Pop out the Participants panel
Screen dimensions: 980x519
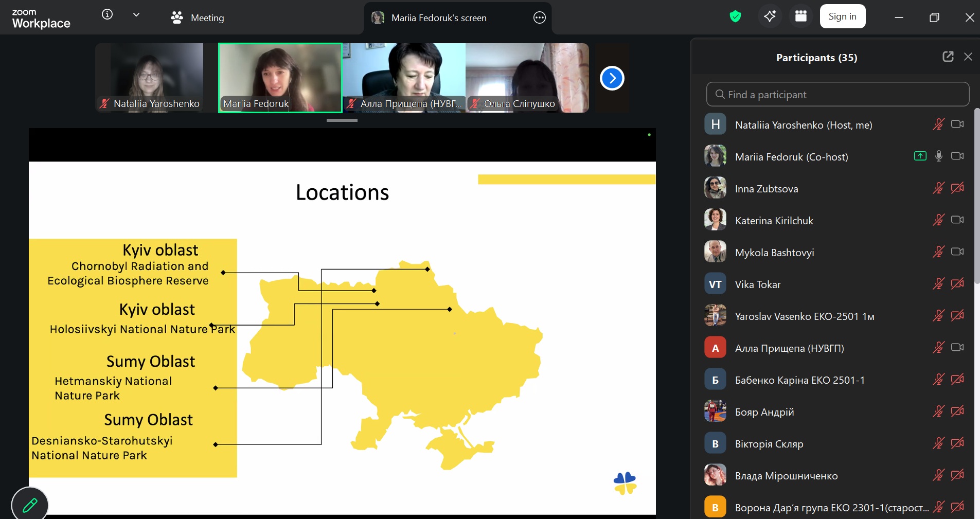[948, 57]
